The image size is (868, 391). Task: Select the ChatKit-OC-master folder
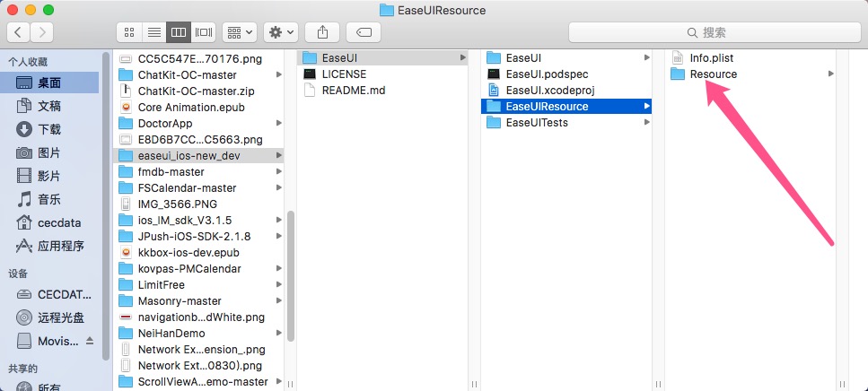coord(198,74)
